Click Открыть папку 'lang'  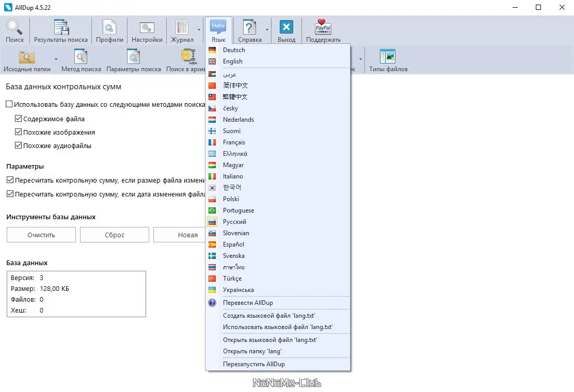pos(278,351)
